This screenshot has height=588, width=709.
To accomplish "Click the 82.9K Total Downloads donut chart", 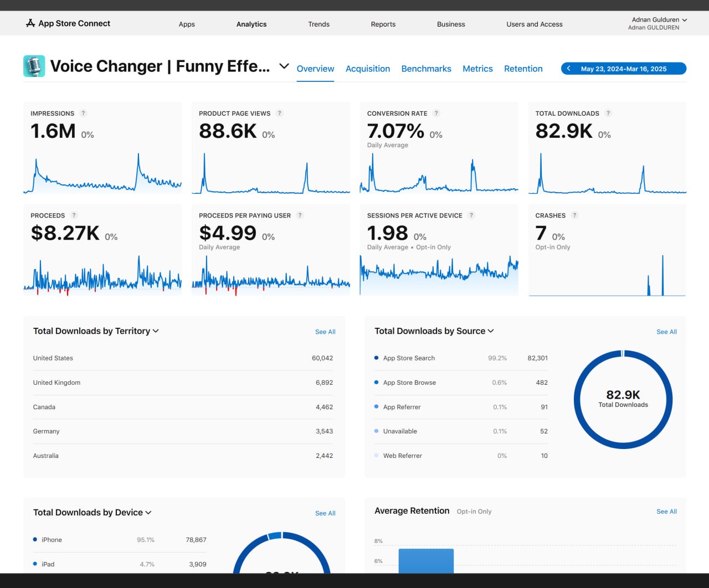I will coord(623,399).
